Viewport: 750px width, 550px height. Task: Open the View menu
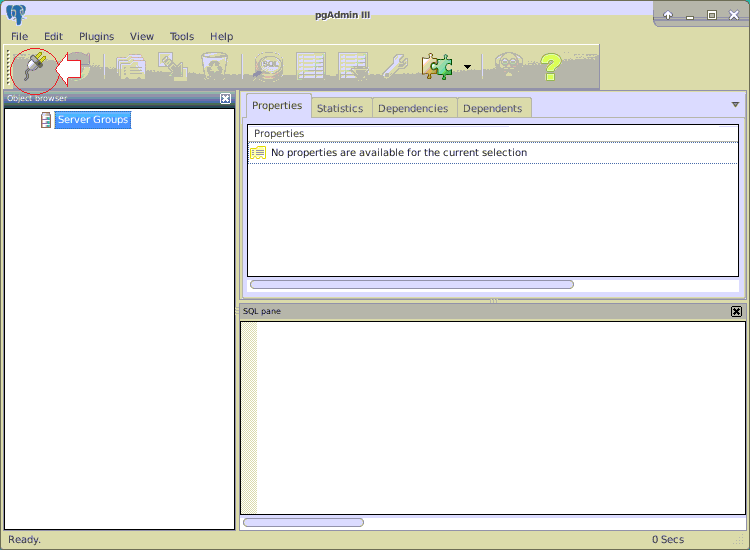(142, 36)
